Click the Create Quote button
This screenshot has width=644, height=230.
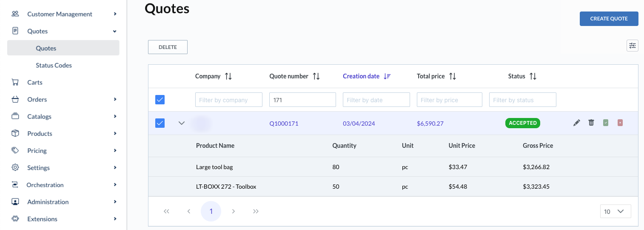point(609,19)
